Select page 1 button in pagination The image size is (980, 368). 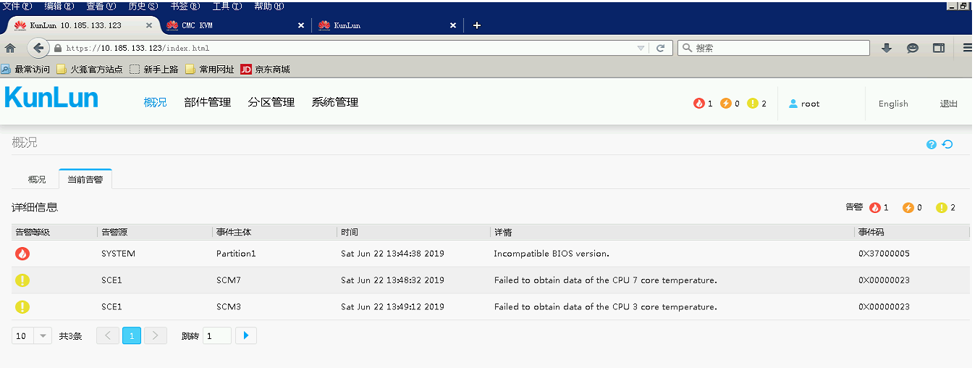pos(132,335)
